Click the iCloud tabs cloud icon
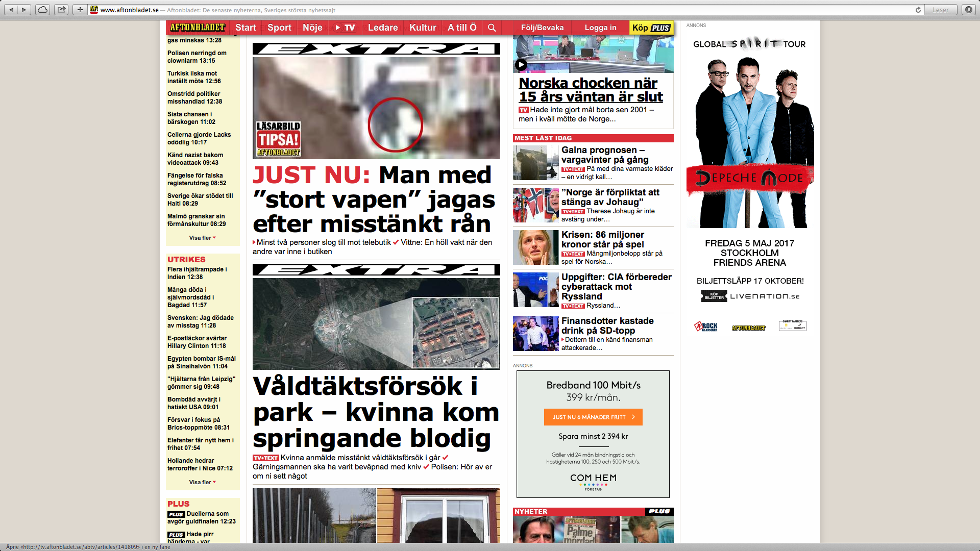 [43, 10]
